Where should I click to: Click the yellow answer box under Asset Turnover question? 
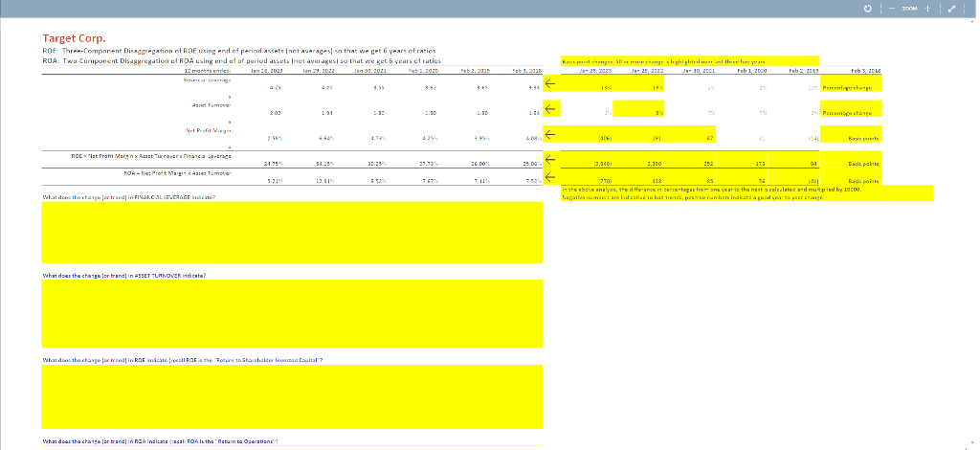pyautogui.click(x=292, y=314)
